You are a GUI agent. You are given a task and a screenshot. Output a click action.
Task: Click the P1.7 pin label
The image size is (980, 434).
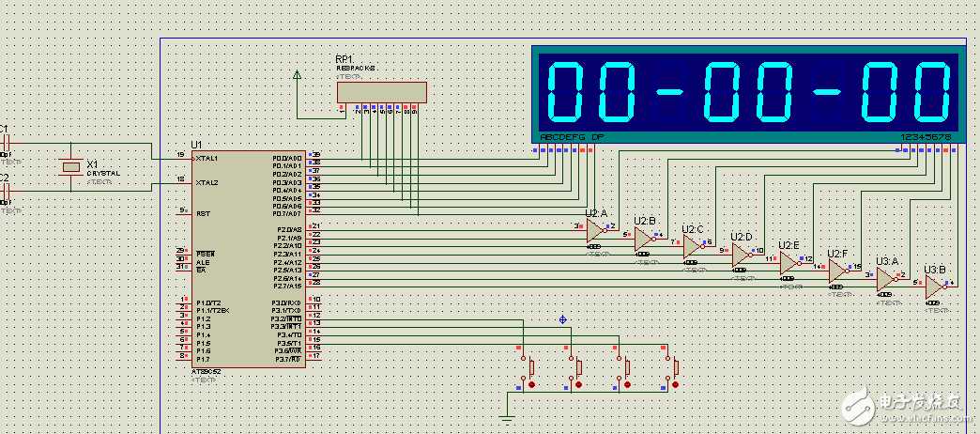(x=203, y=359)
